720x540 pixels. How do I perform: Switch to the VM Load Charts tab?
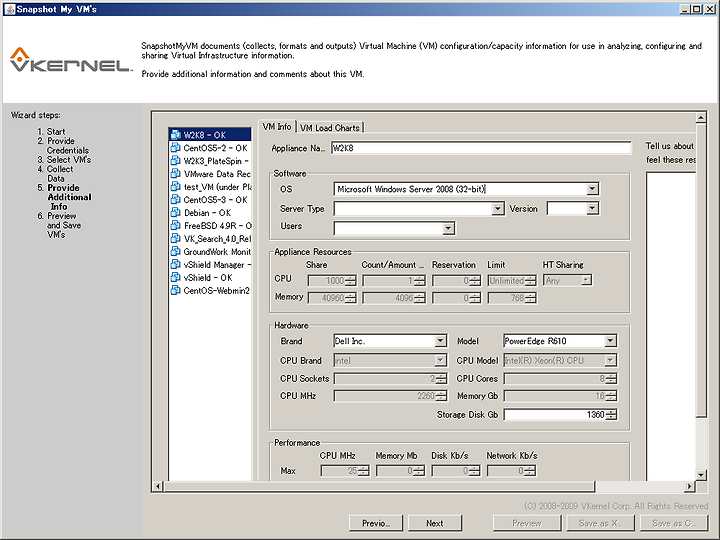330,128
